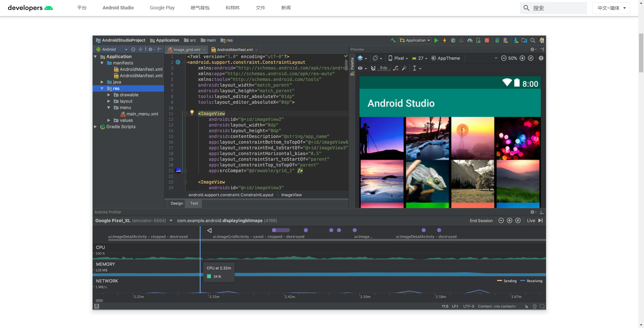Click the 8dp default margins button
Screen dimensions: 644x328
[384, 68]
